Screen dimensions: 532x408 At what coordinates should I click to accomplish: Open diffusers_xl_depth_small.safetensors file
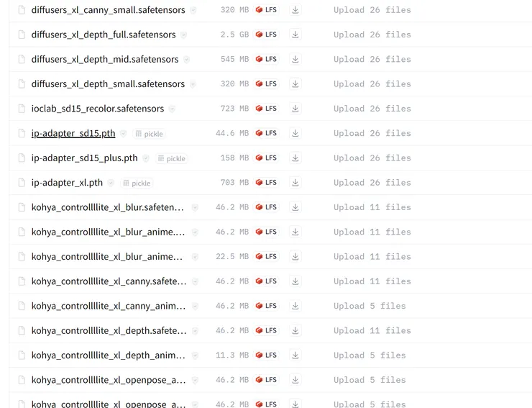click(108, 84)
